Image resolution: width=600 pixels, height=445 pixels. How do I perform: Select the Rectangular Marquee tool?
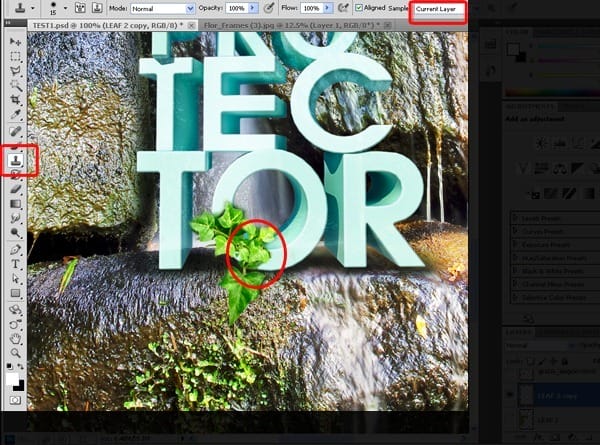pos(15,56)
